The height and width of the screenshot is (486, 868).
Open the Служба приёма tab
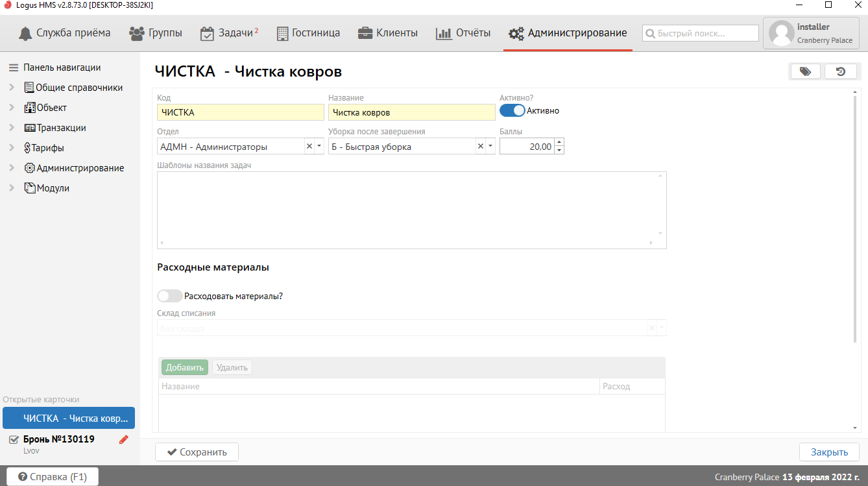point(64,33)
